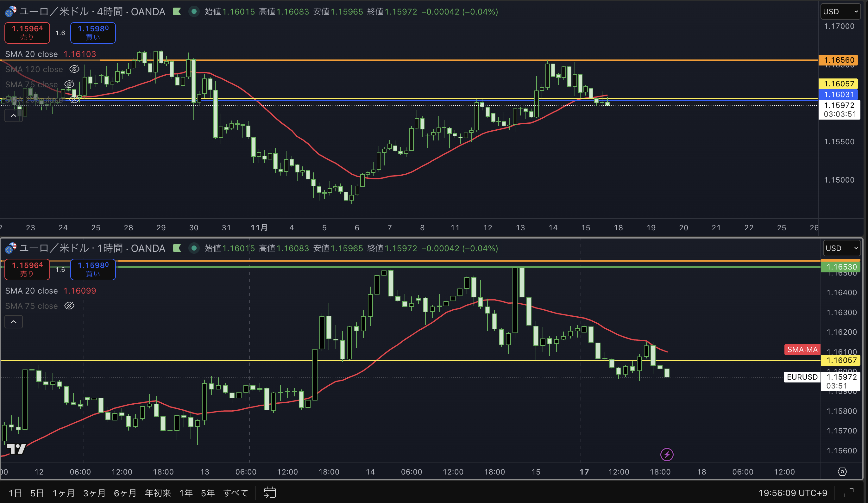Select the 年初来 time range
This screenshot has width=868, height=503.
point(157,493)
